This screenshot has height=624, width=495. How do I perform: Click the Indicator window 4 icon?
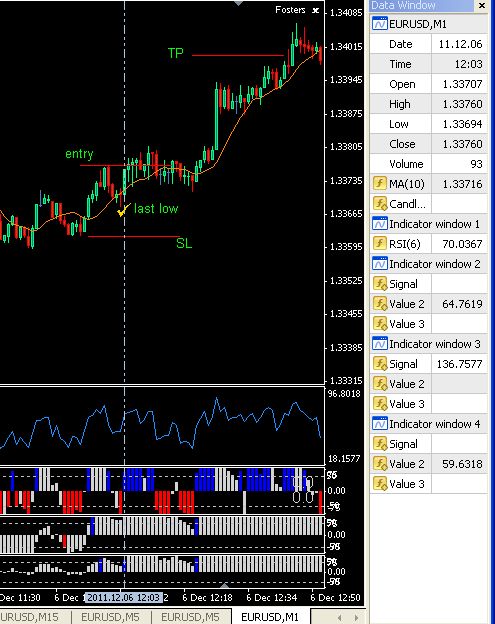click(380, 423)
